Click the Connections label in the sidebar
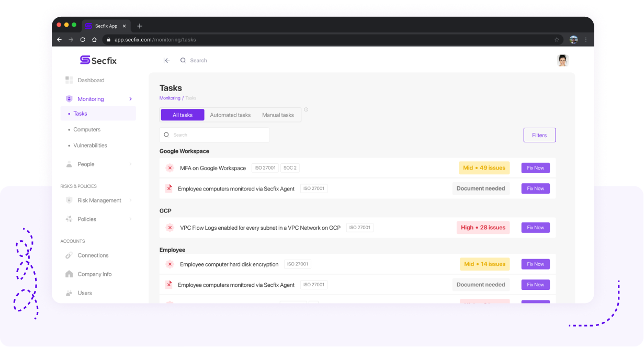 tap(93, 255)
